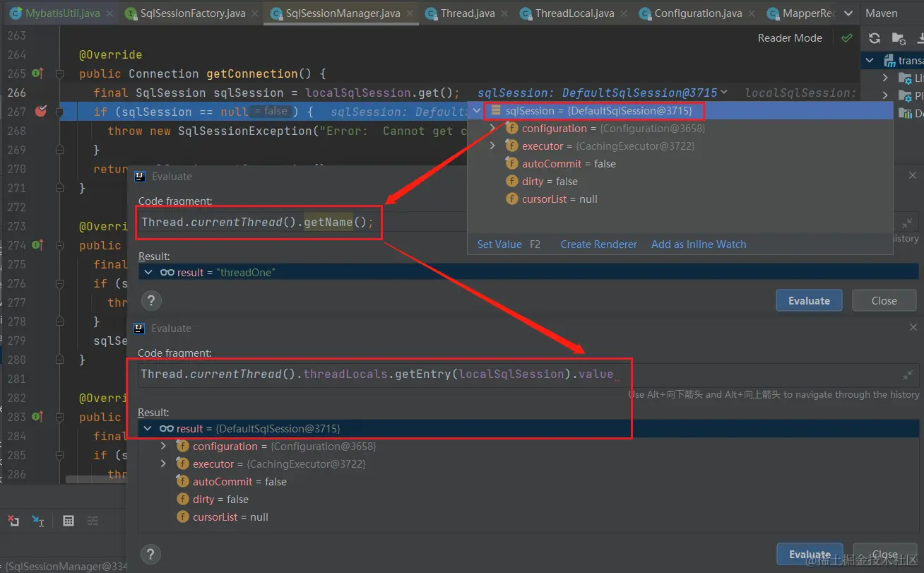924x573 pixels.
Task: Expand the inline sqlSession debugger value chevron
Action: (723, 93)
